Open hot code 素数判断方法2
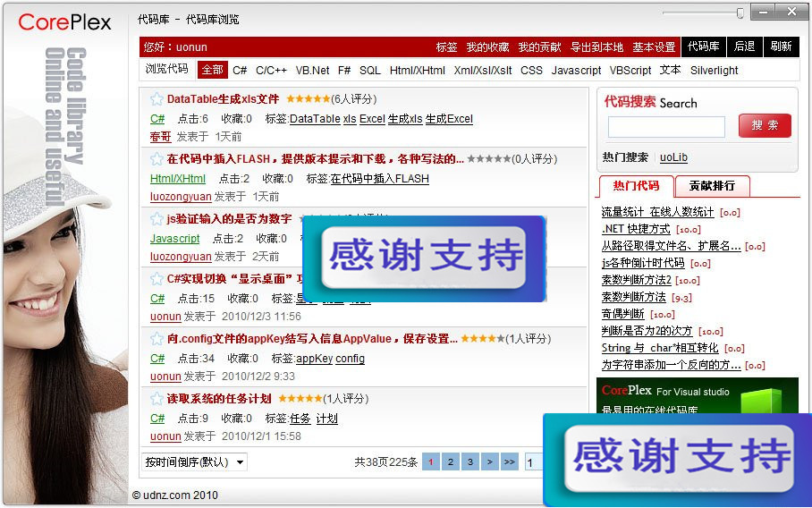This screenshot has width=812, height=508. click(636, 280)
